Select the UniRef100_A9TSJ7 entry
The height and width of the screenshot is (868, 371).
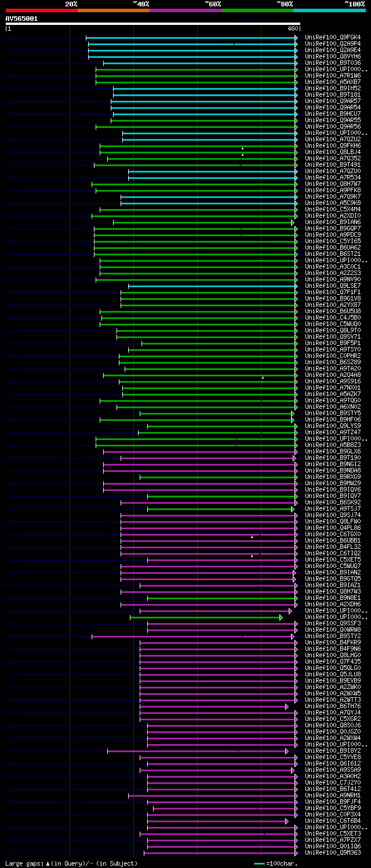point(333,509)
